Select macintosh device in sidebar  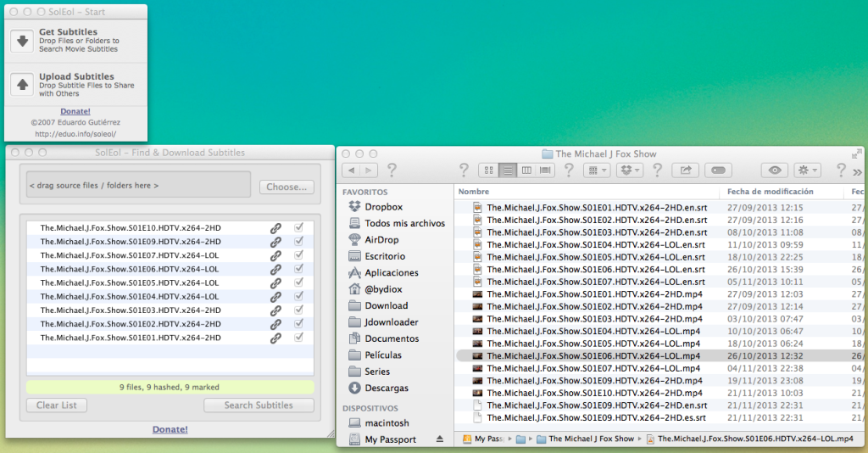pos(379,422)
